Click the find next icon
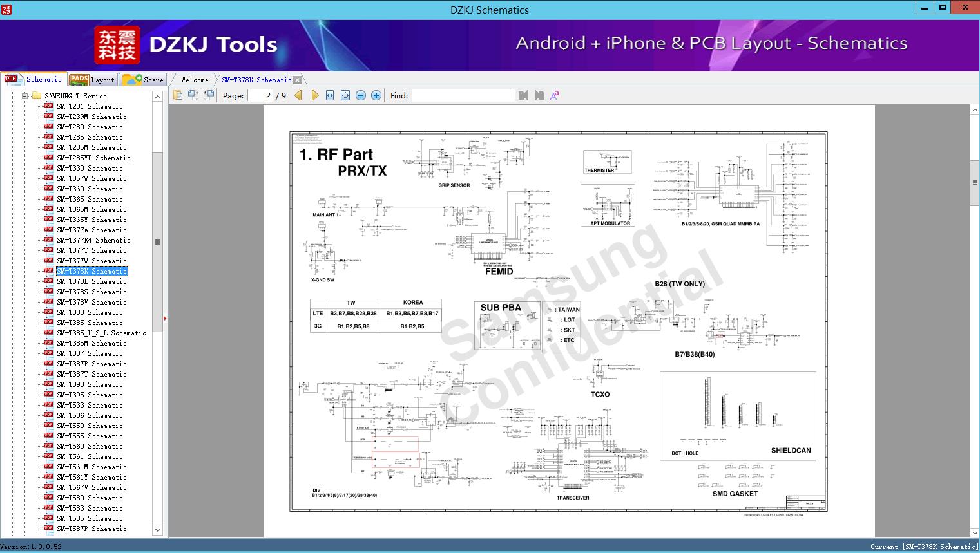 [x=539, y=95]
